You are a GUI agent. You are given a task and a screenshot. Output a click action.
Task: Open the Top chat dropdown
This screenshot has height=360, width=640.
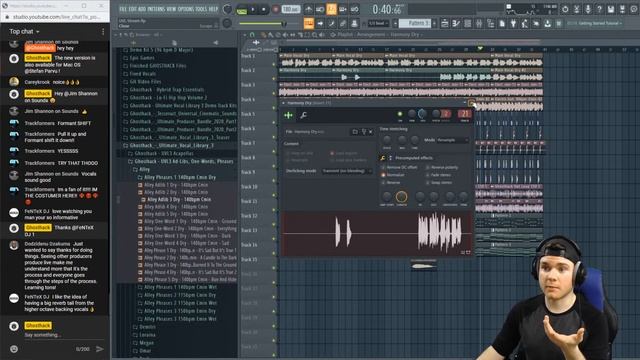[24, 31]
